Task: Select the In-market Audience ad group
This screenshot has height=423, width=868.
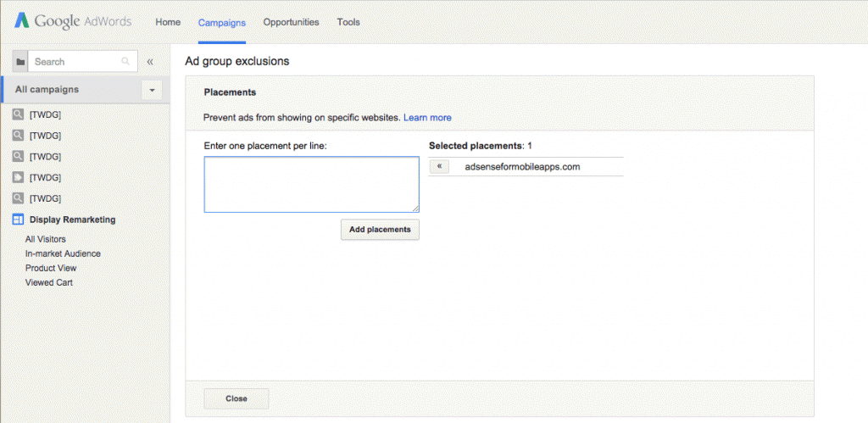Action: 63,253
